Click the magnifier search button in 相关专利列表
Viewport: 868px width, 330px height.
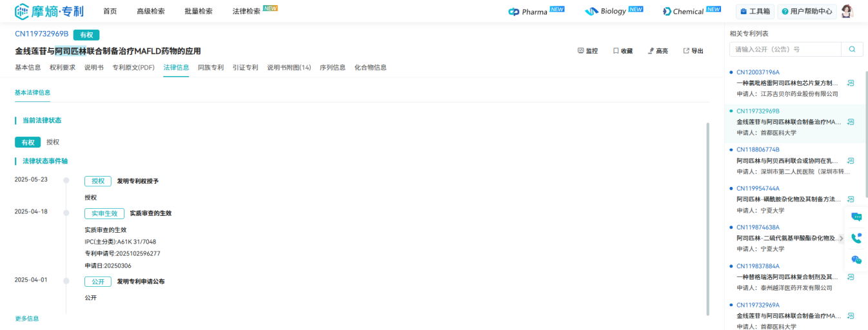click(852, 49)
